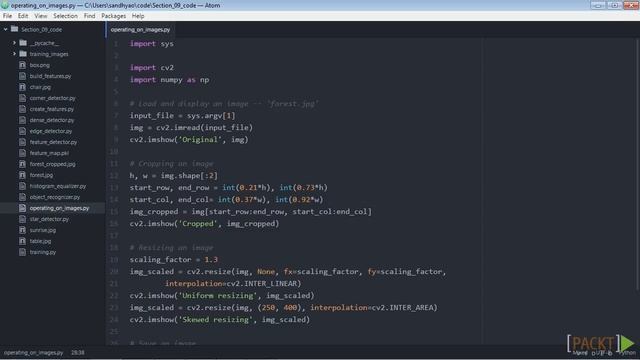The height and width of the screenshot is (360, 640).
Task: Open forest.jpg from the tree
Action: coord(41,176)
